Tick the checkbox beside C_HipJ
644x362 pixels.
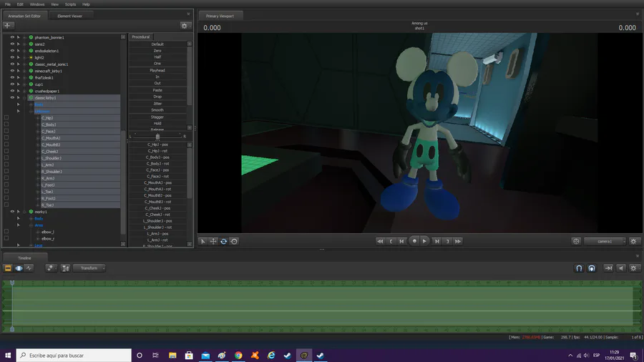click(6, 118)
